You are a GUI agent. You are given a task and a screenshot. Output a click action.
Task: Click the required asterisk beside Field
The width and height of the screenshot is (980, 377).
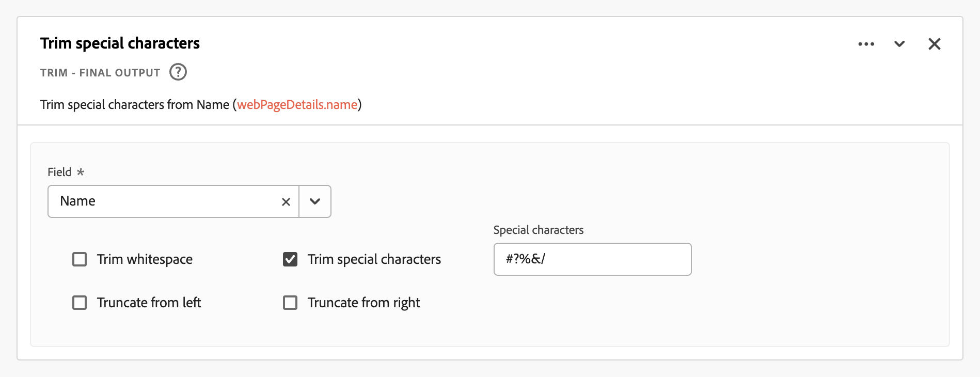click(81, 172)
